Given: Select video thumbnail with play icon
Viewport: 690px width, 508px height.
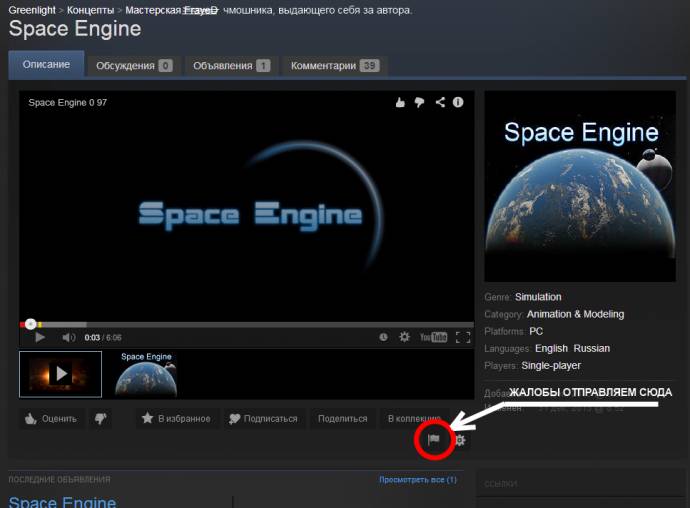Looking at the screenshot, I should click(x=60, y=374).
